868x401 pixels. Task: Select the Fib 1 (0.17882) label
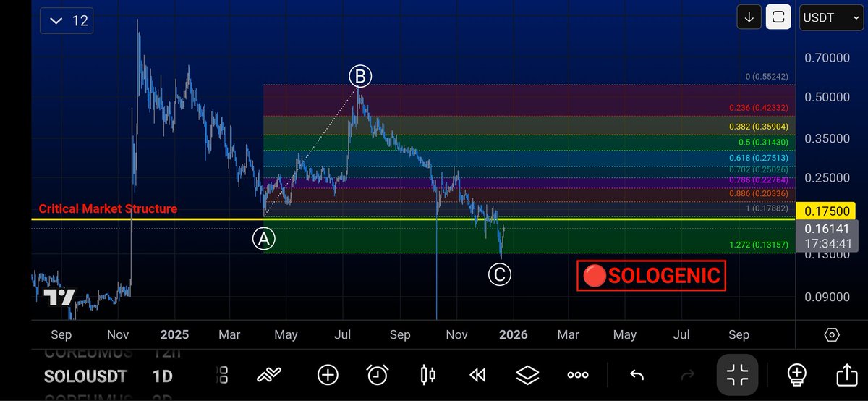[x=767, y=208]
